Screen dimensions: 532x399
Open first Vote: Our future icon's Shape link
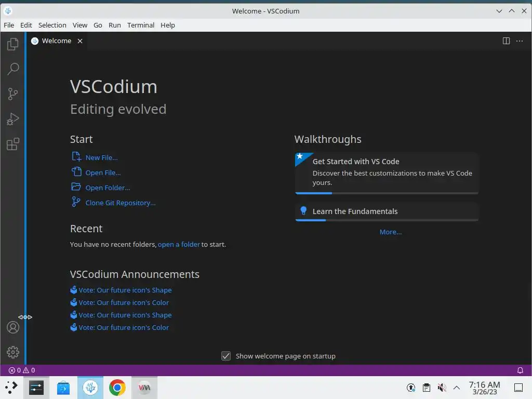tap(125, 290)
